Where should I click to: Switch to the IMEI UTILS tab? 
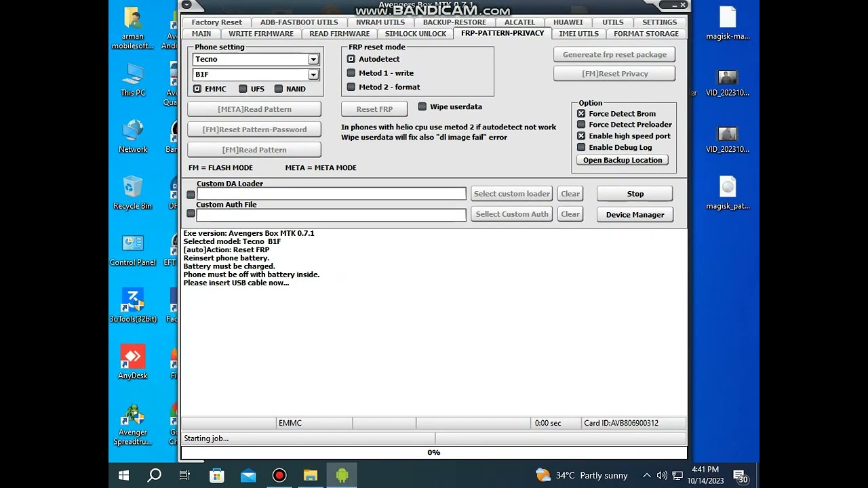click(578, 33)
